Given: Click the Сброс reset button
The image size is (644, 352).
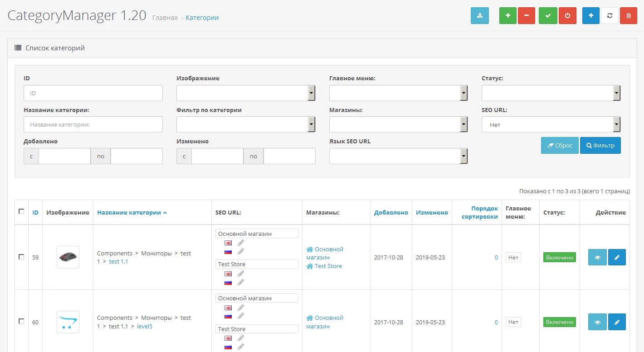Looking at the screenshot, I should [x=560, y=146].
